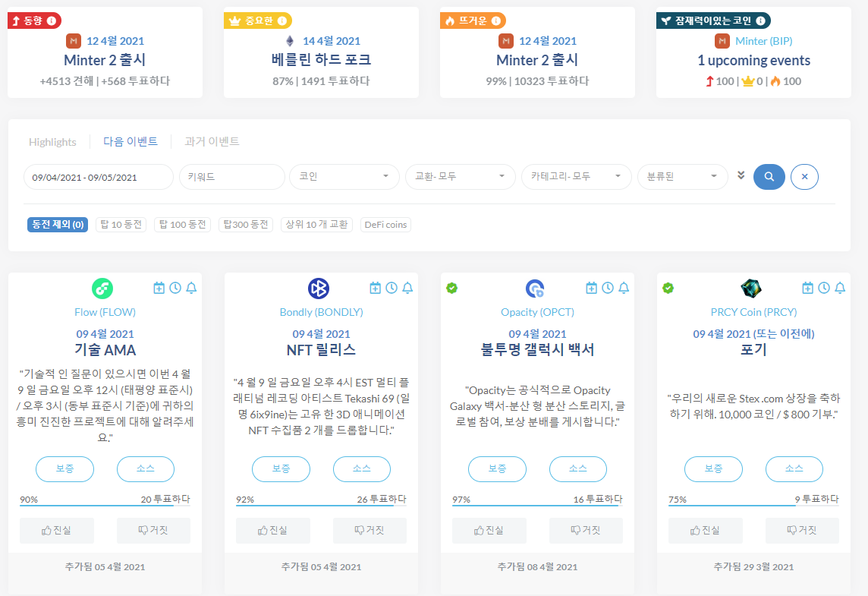The height and width of the screenshot is (596, 868).
Task: Click clock icon on PRCY card
Action: coord(824,288)
